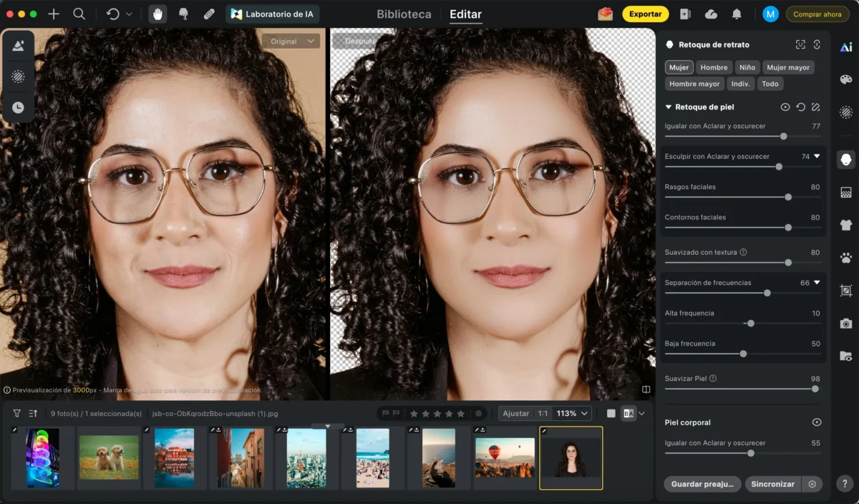The height and width of the screenshot is (504, 859).
Task: Click the t-shirt clothing sidebar icon
Action: [x=846, y=225]
